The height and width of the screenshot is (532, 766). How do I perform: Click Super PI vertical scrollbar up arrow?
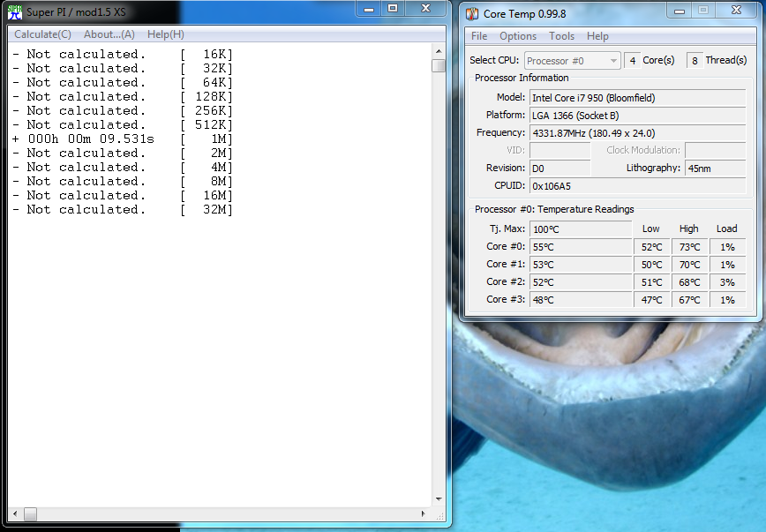438,51
